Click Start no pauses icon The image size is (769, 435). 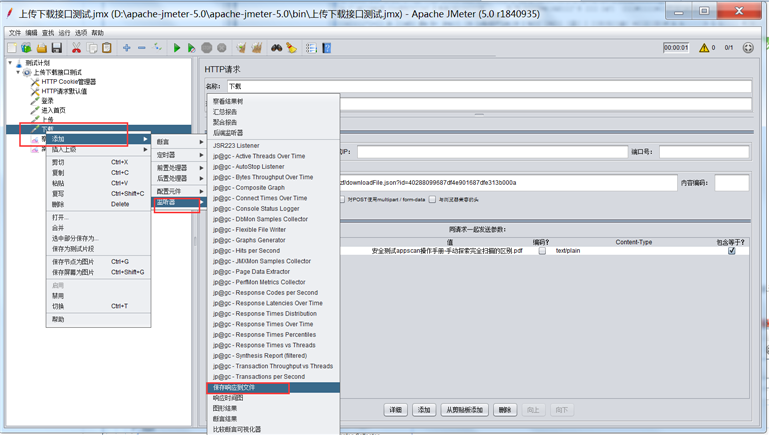coord(192,48)
